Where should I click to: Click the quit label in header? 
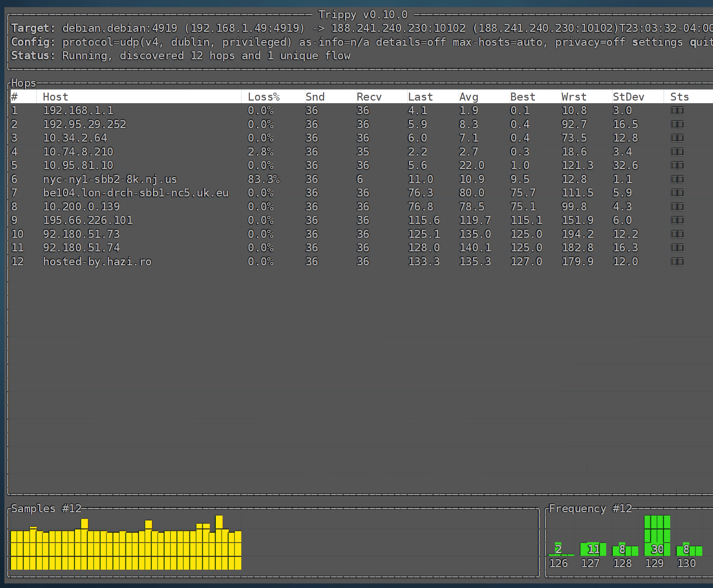[x=701, y=42]
